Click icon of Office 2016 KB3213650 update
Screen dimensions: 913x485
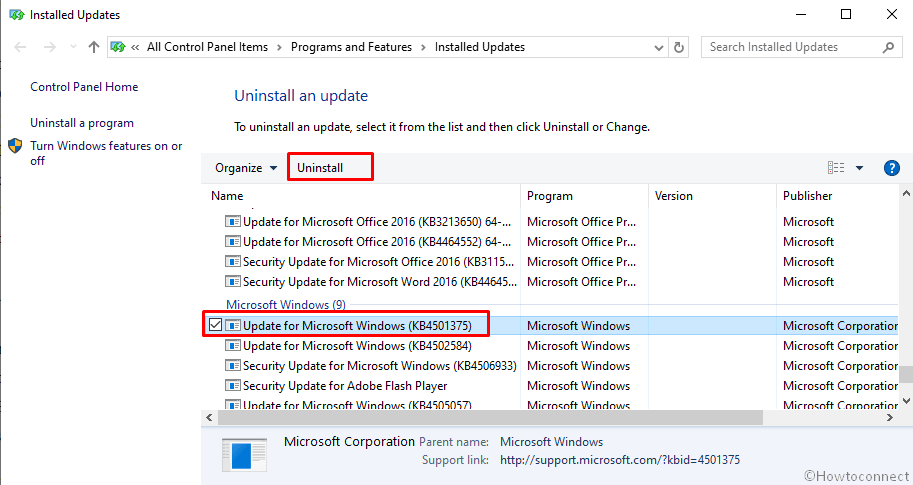pos(233,222)
